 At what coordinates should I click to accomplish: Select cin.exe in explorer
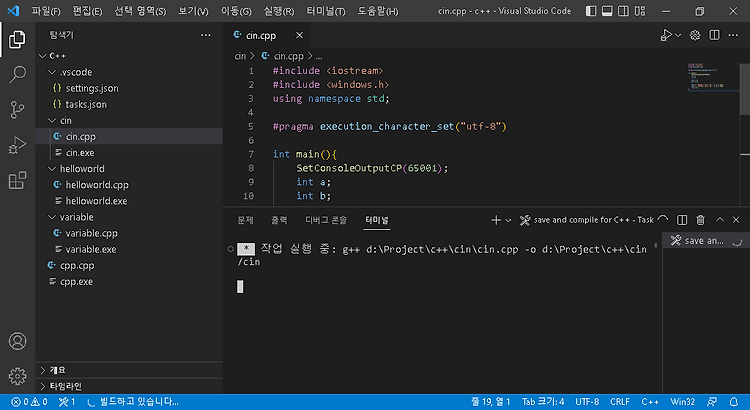click(x=130, y=153)
